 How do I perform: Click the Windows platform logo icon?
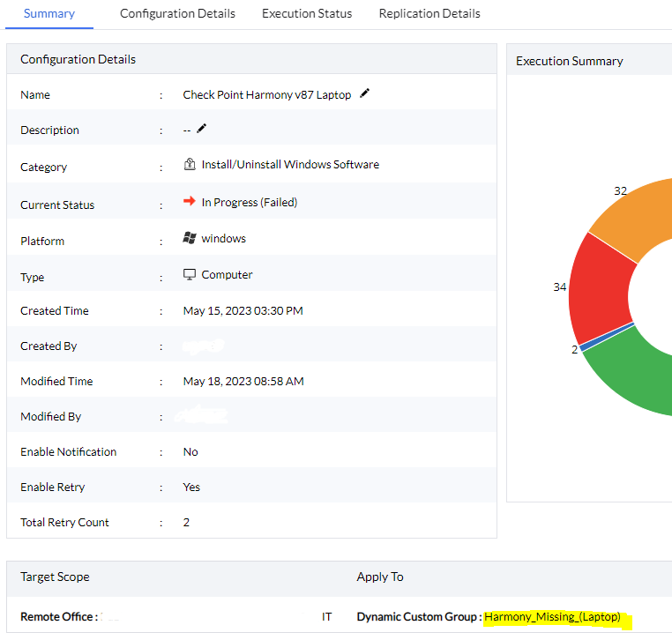pos(190,238)
